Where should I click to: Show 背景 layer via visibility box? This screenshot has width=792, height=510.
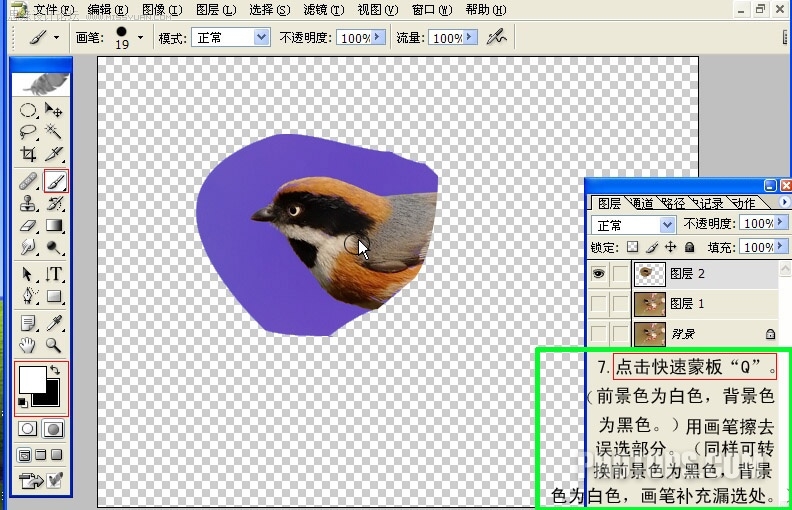pos(599,333)
